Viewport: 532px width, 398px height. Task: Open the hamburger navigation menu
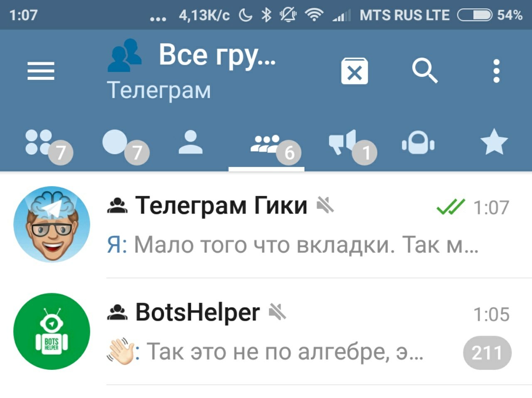(41, 71)
